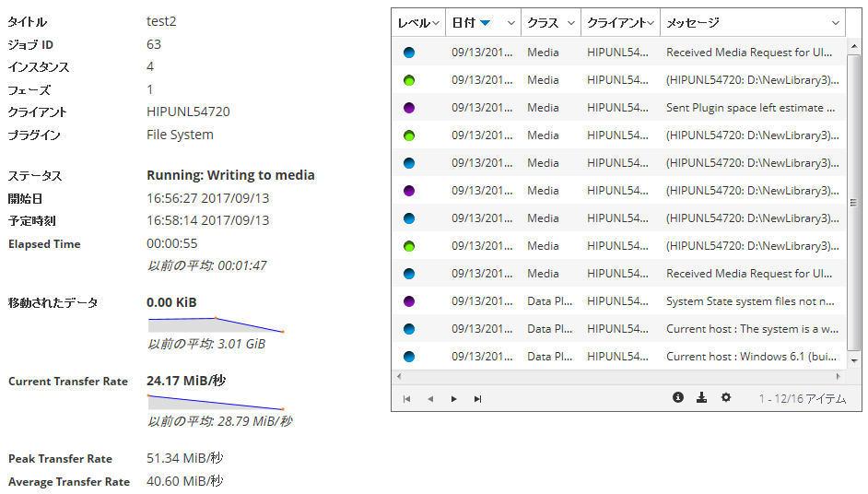
Task: Click the download logs icon
Action: click(701, 397)
